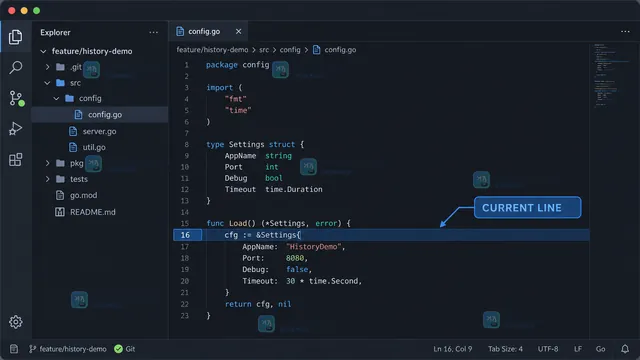
Task: Click the panel icon at the status bar's left end
Action: [14, 349]
